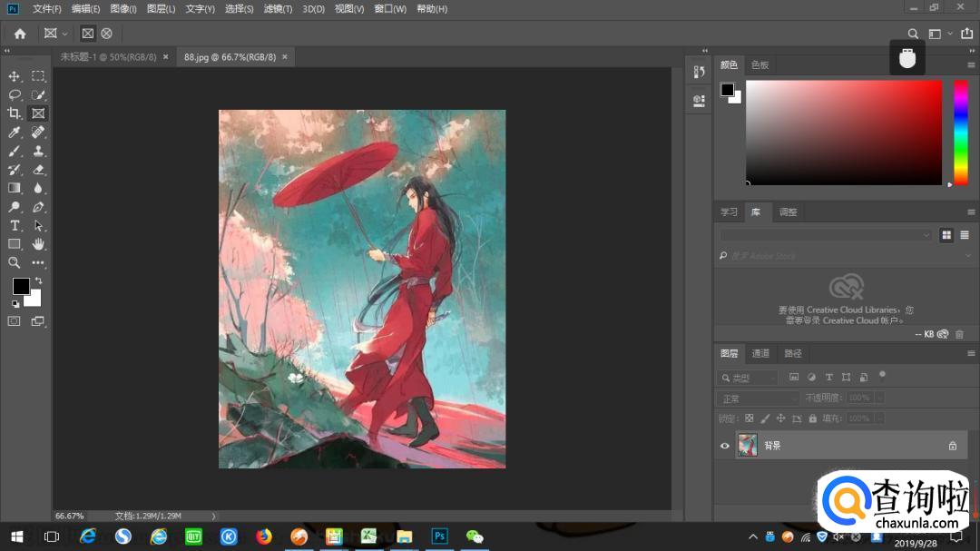Open the History panel icon
Viewport: 980px width, 551px height.
(x=699, y=72)
